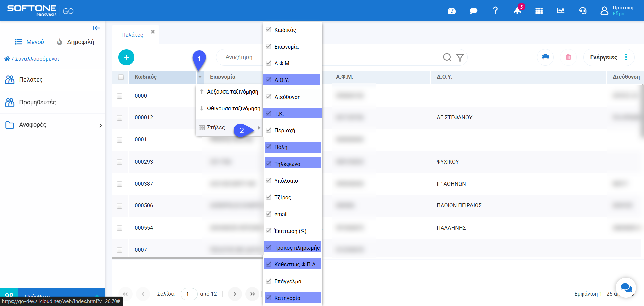This screenshot has width=644, height=306.
Task: Click the filter funnel icon
Action: (x=460, y=58)
